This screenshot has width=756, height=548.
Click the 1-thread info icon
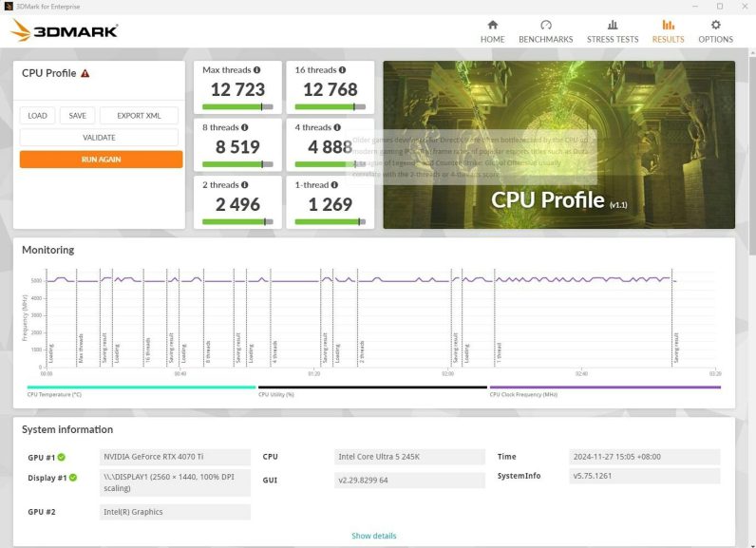pos(334,184)
